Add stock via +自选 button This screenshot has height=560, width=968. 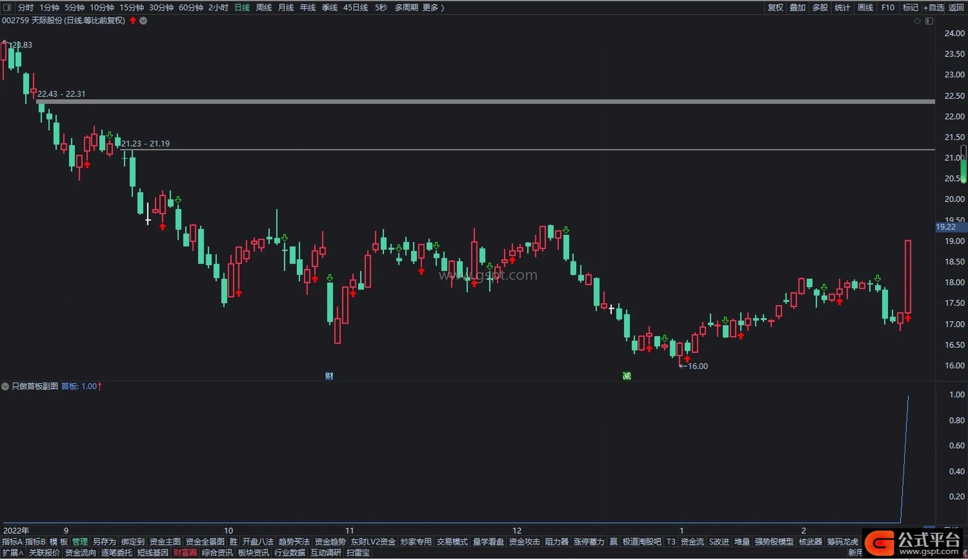coord(934,8)
